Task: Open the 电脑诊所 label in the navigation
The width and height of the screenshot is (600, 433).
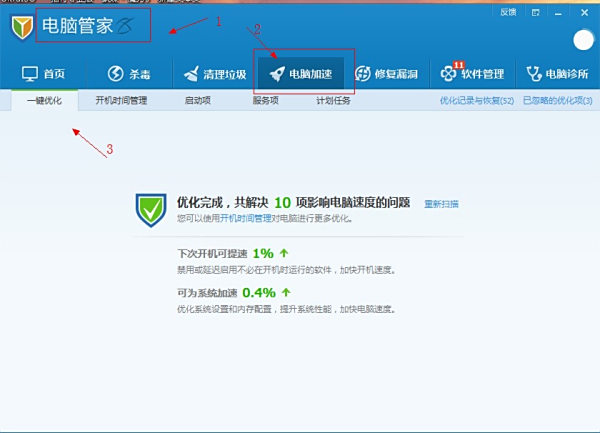Action: (567, 74)
